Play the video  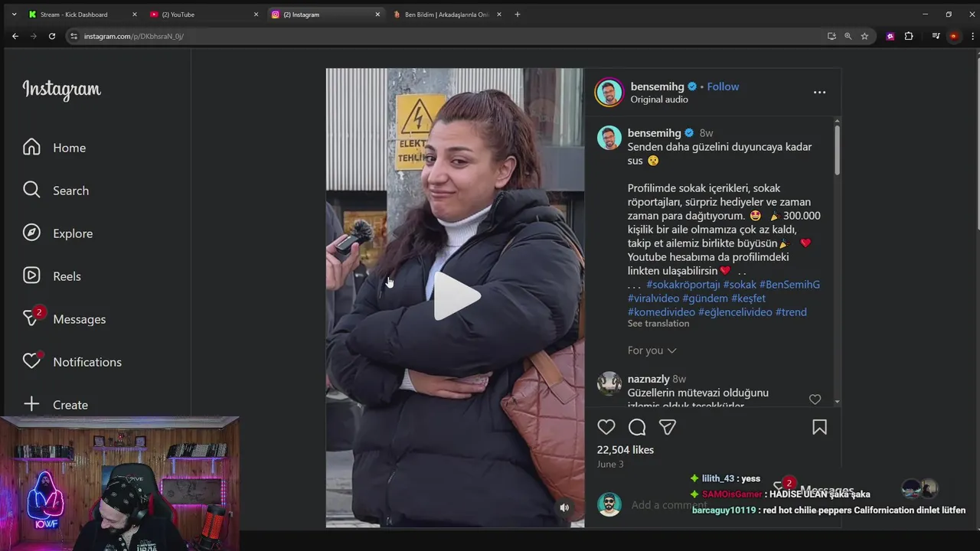[x=456, y=296]
